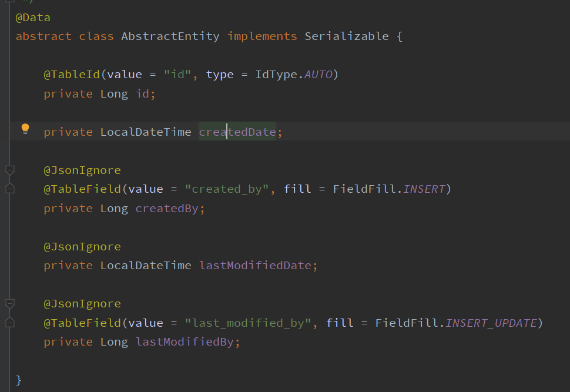Collapse fold marker beside first @JsonIgnore annotation

coord(9,170)
